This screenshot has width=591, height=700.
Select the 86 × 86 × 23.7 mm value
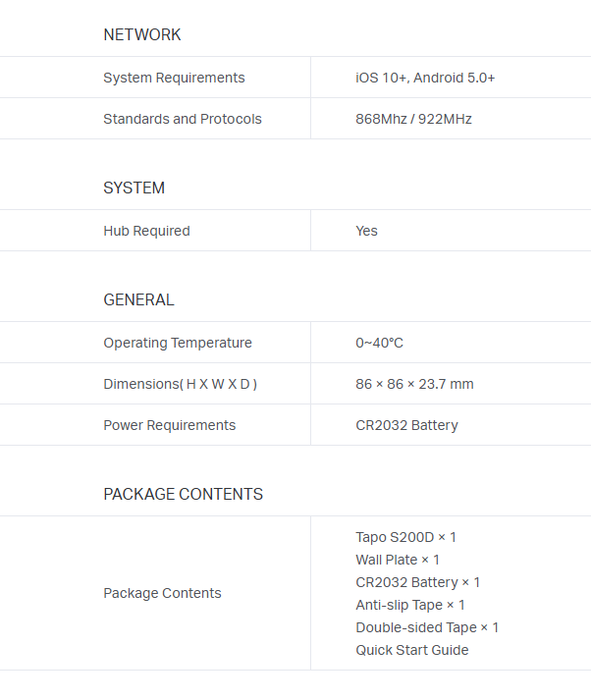point(414,384)
